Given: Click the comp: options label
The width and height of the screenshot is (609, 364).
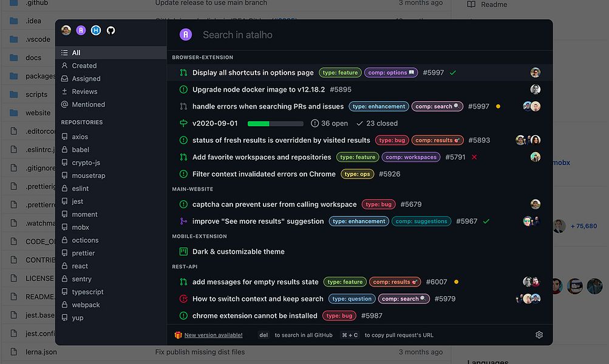Looking at the screenshot, I should 391,73.
